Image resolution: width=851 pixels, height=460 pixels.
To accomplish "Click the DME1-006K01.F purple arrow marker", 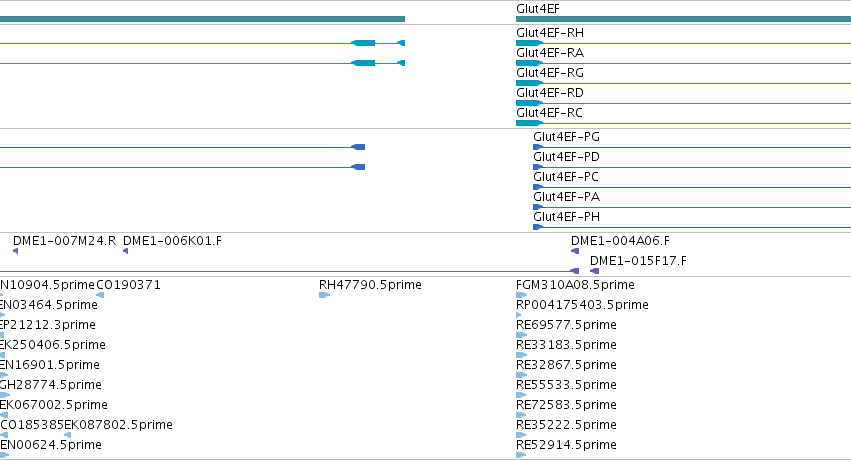I will [126, 251].
